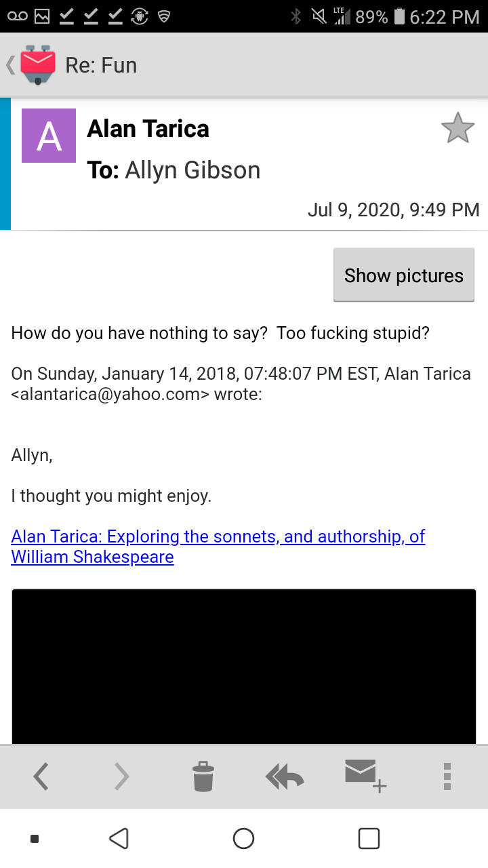Open the three-dot overflow menu
Screen dimensions: 488x868
[447, 776]
